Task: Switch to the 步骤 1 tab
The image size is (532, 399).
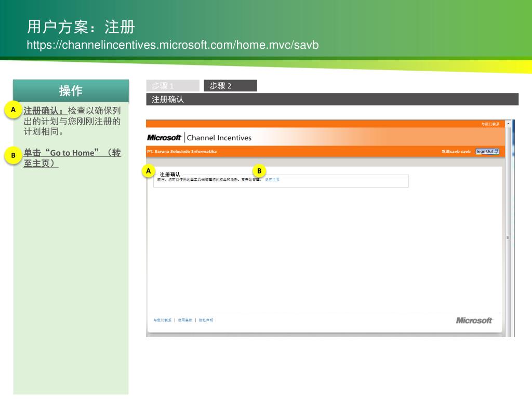Action: click(x=172, y=86)
